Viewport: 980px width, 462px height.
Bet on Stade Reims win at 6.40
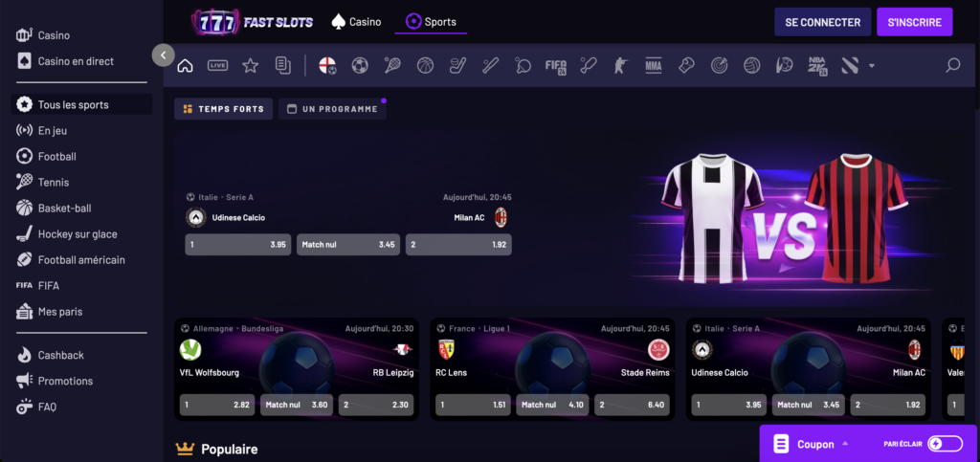pyautogui.click(x=632, y=405)
